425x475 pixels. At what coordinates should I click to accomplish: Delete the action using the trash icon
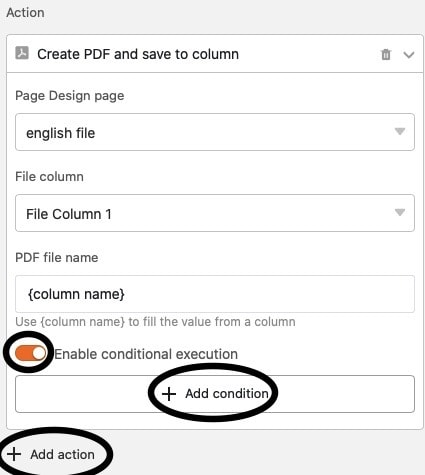coord(386,54)
